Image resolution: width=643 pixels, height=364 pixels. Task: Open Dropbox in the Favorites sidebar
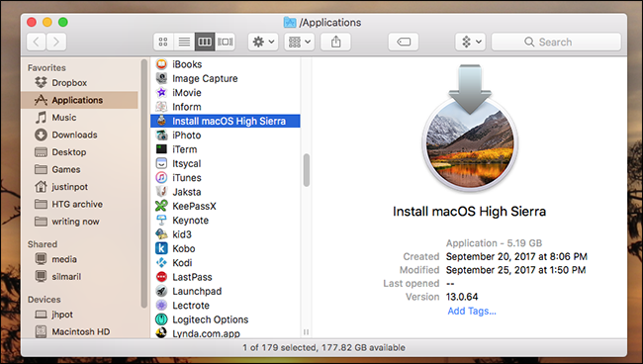click(79, 83)
